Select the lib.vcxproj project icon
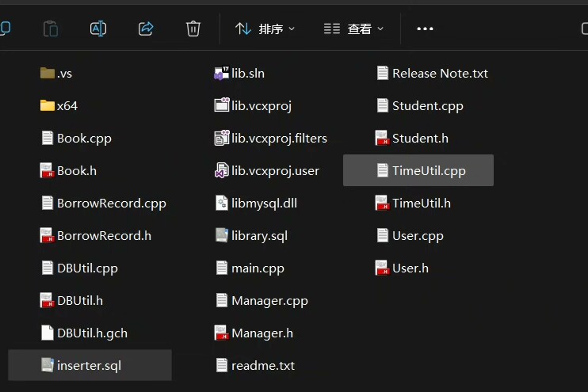 point(222,105)
